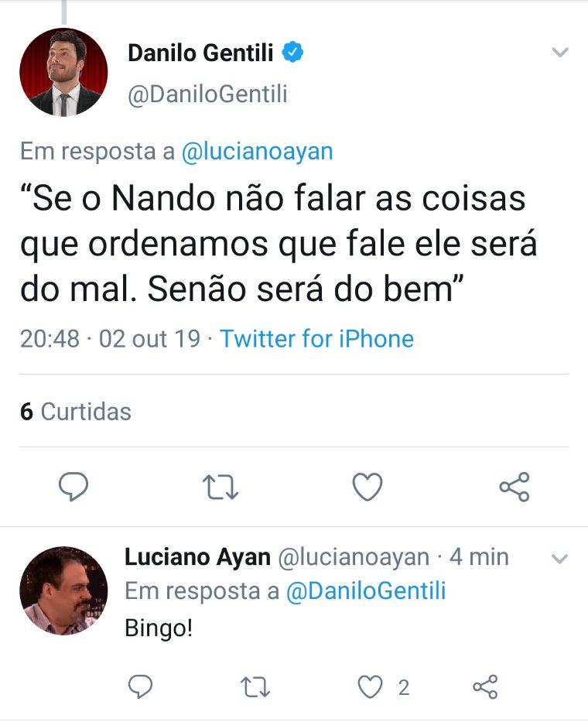Expand options chevron on Luciano's reply

(x=559, y=558)
